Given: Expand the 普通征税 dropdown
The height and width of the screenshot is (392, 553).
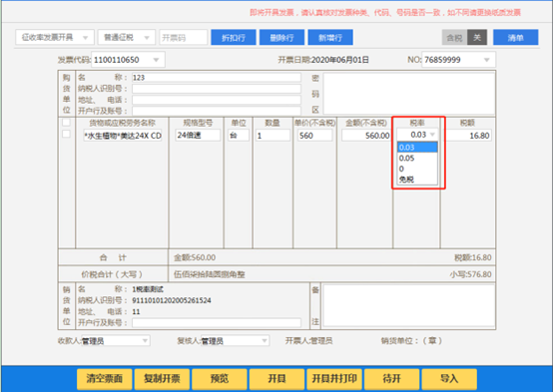Looking at the screenshot, I should (126, 37).
